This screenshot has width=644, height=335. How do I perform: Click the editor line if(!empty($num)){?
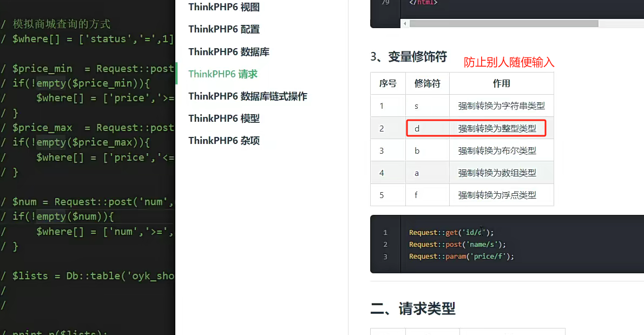click(x=63, y=216)
